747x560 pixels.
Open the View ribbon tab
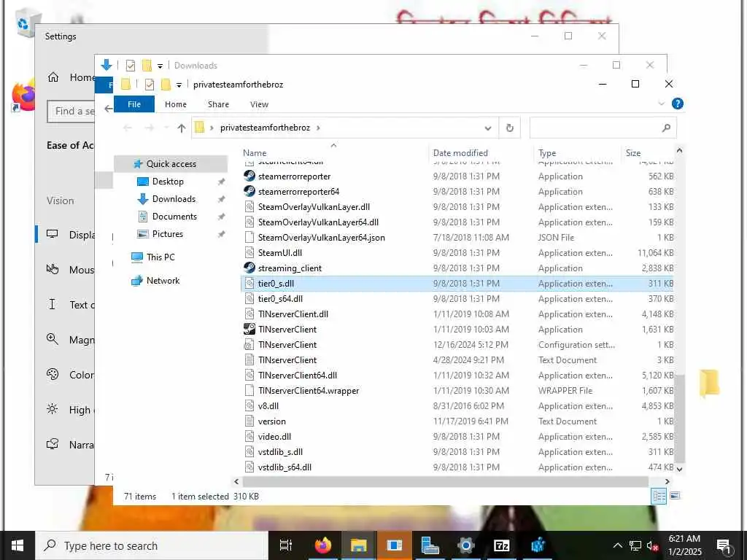point(259,104)
